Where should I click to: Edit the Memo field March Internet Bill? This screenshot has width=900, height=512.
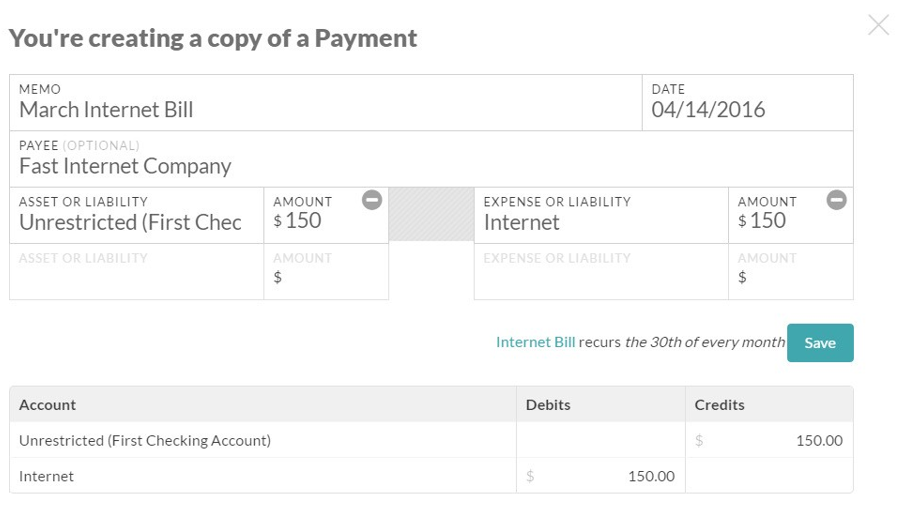(x=325, y=103)
